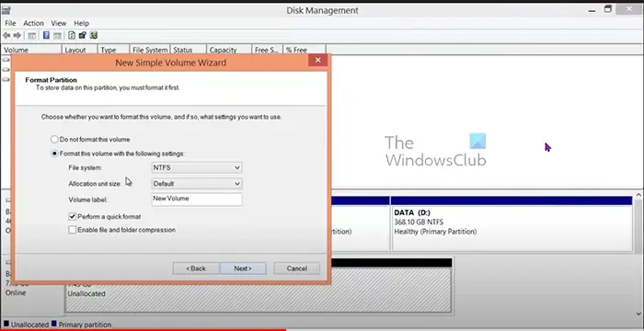
Task: Click the Show/Hide Console Tree icon
Action: point(32,36)
